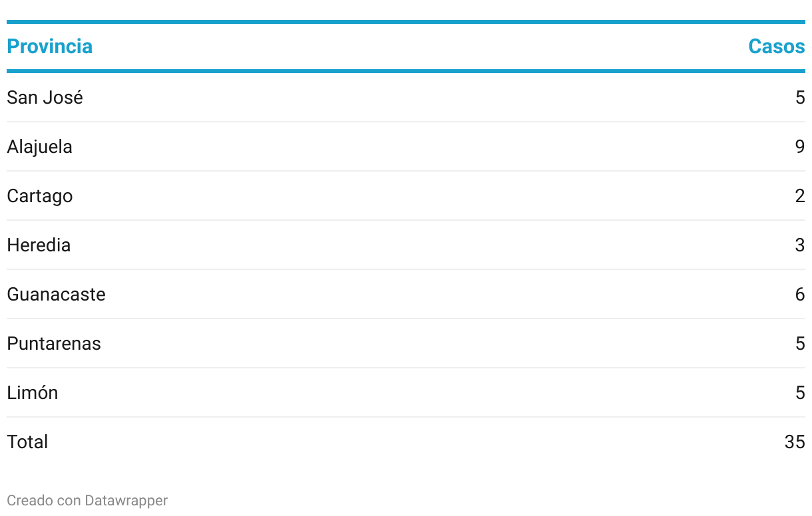Click Cartago's case count 2
The height and width of the screenshot is (516, 812).
(x=800, y=196)
